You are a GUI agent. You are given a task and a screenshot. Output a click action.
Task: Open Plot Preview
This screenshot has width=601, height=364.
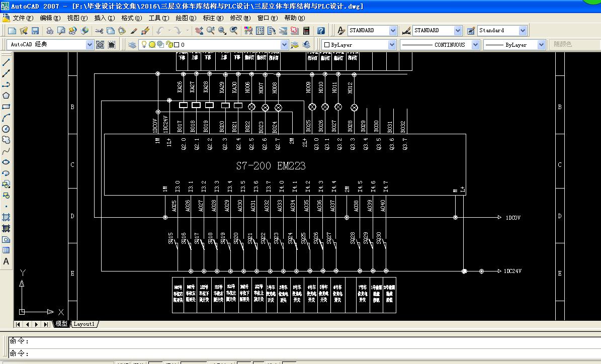[61, 31]
